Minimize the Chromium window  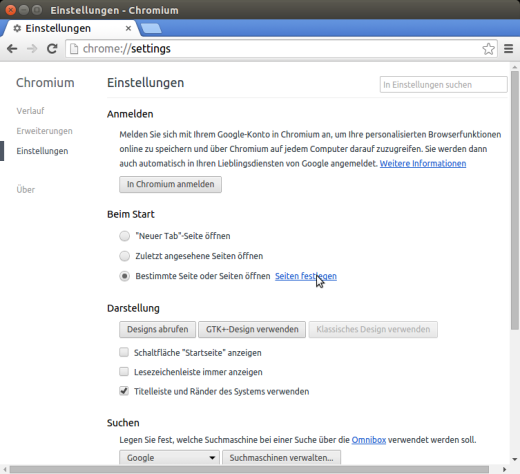coord(24,10)
